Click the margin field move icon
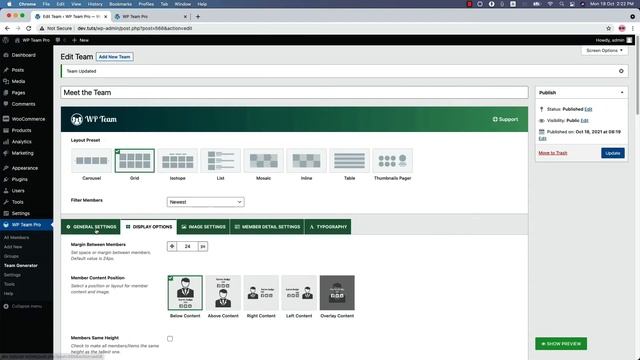640x360 pixels. (x=172, y=247)
